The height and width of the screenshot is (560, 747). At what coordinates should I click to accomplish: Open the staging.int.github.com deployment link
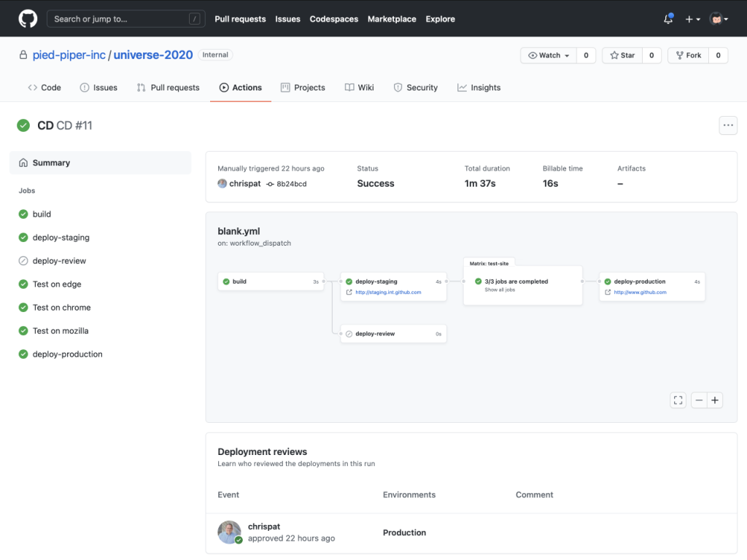click(388, 292)
